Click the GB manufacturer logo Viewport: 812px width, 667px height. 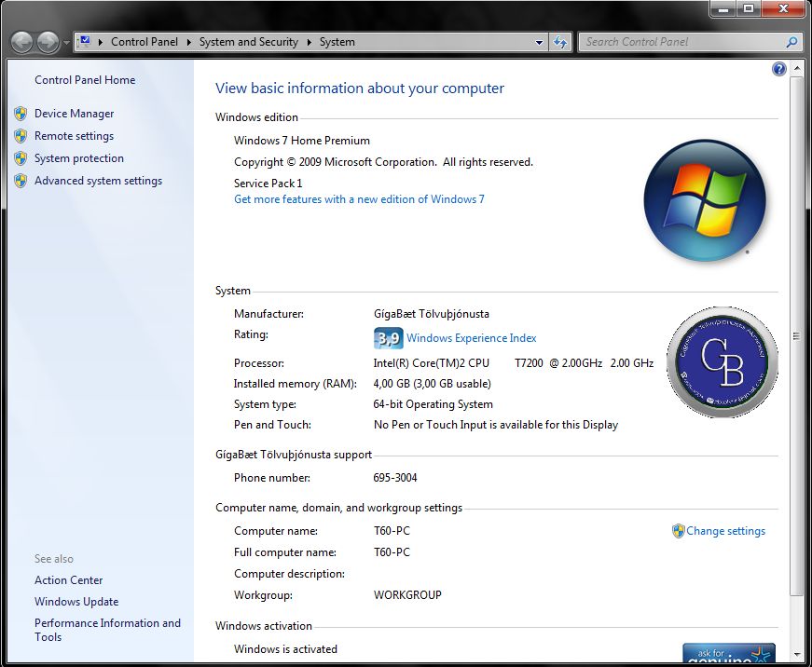pos(722,361)
